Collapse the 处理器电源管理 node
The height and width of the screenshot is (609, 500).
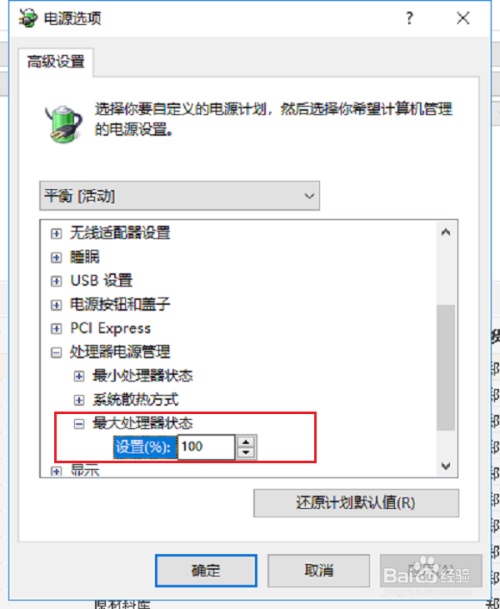pos(57,352)
